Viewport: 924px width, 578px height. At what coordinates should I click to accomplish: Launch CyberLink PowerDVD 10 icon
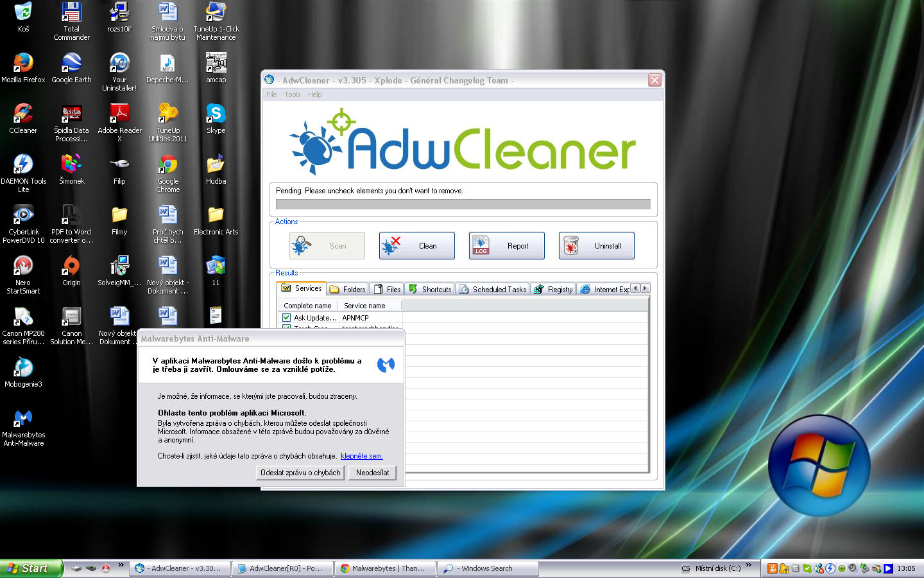click(x=23, y=224)
